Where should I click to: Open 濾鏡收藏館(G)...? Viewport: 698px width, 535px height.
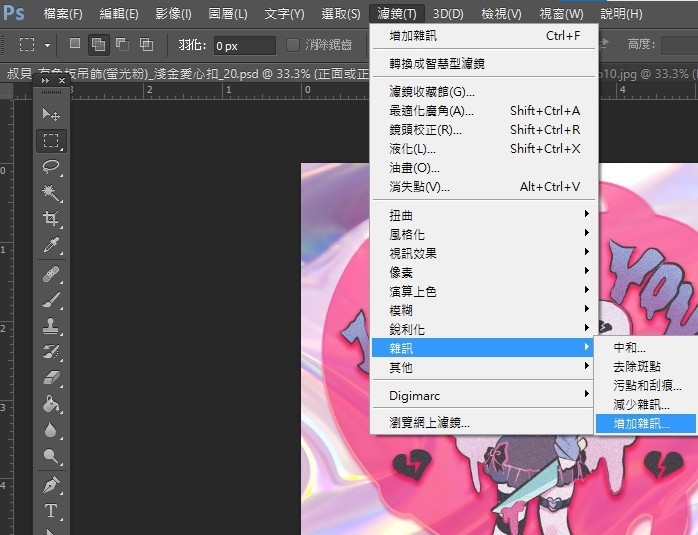pyautogui.click(x=484, y=92)
